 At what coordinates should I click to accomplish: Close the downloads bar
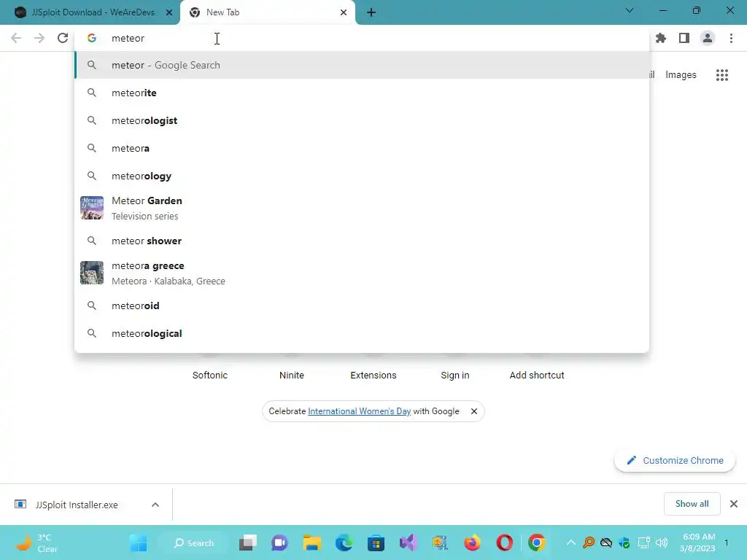[734, 504]
